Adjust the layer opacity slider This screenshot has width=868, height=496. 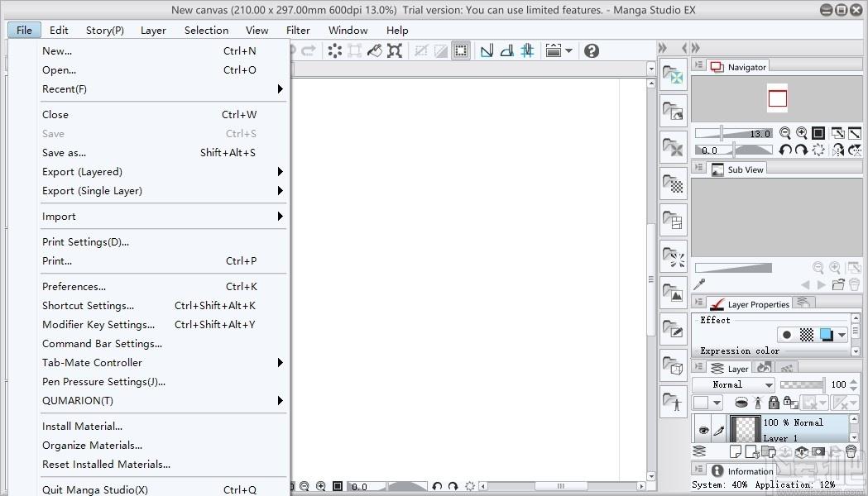802,384
